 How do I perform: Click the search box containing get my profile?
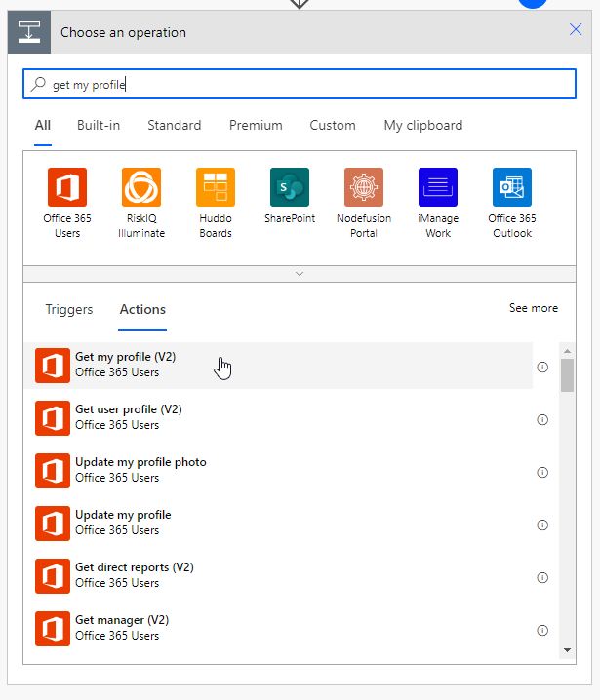point(300,84)
